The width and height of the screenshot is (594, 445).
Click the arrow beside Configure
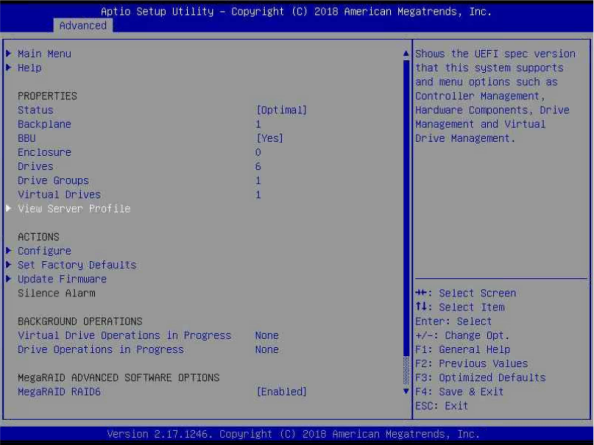click(9, 250)
